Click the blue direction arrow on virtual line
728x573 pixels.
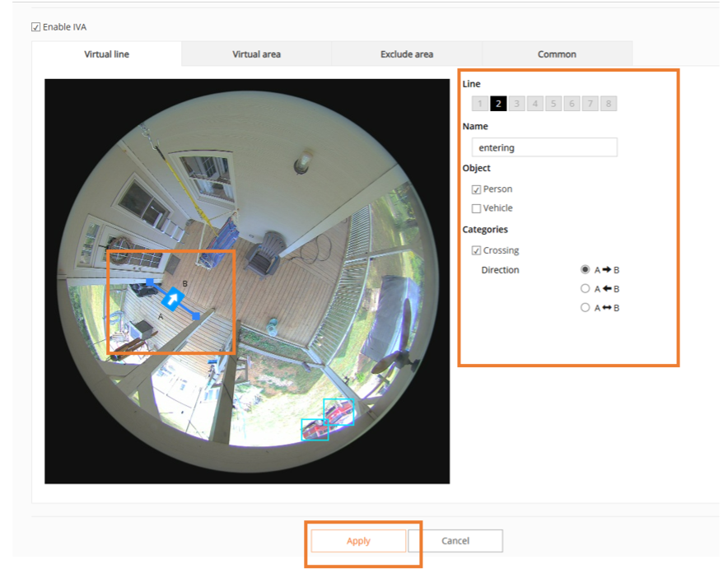pyautogui.click(x=173, y=298)
